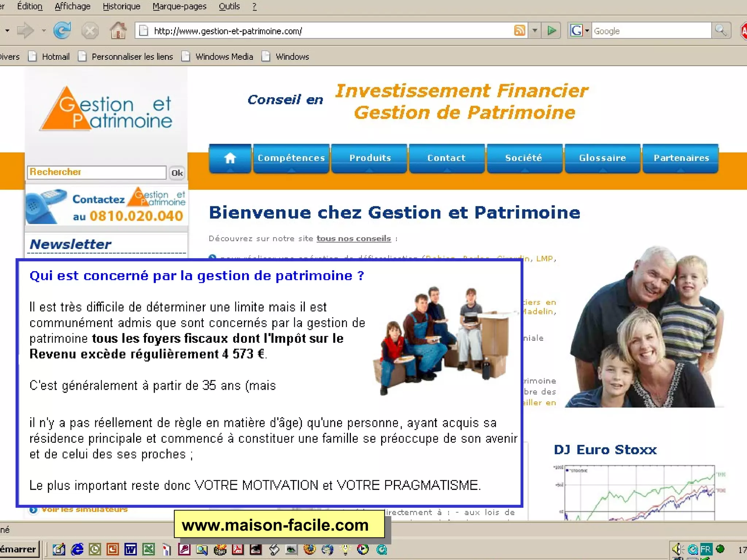Reload the page with the refresh icon
747x560 pixels.
(x=62, y=31)
